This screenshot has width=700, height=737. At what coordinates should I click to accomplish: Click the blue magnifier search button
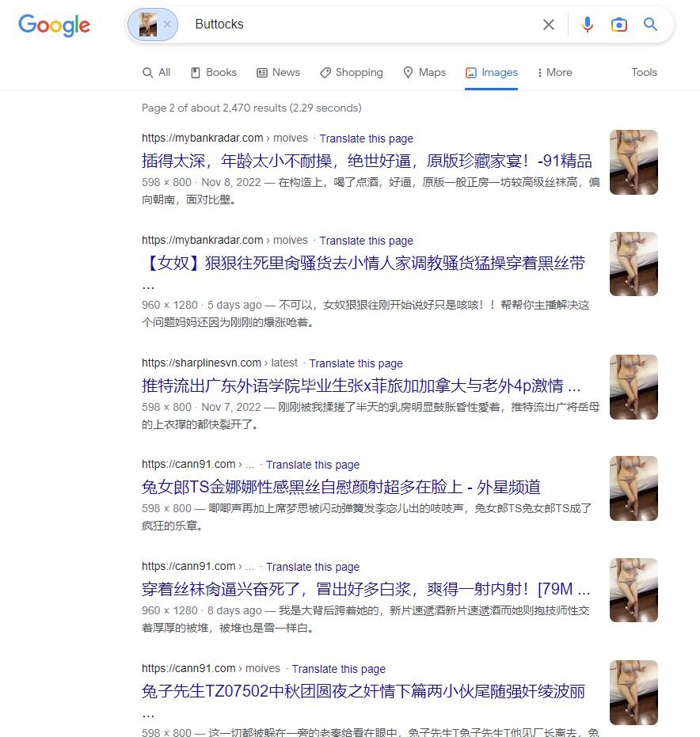click(650, 24)
